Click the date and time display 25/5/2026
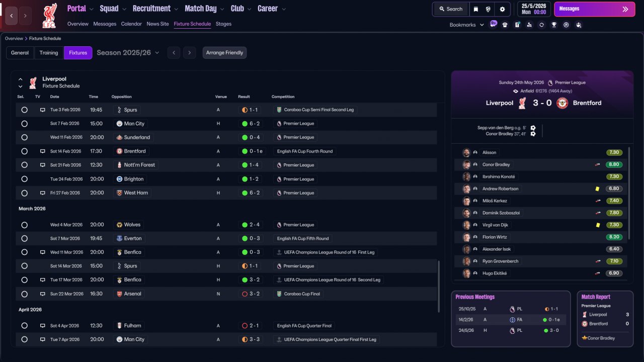 click(534, 9)
